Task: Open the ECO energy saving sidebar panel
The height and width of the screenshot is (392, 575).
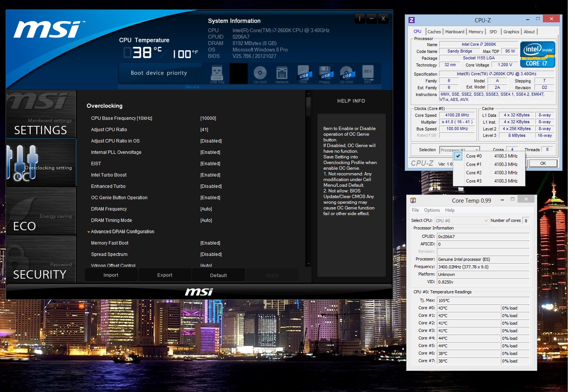Action: (x=41, y=211)
